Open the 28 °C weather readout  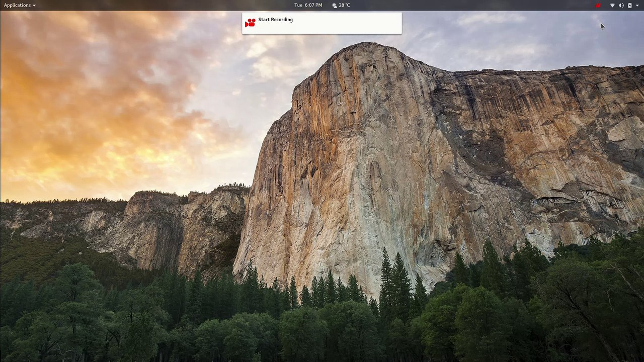click(x=344, y=5)
